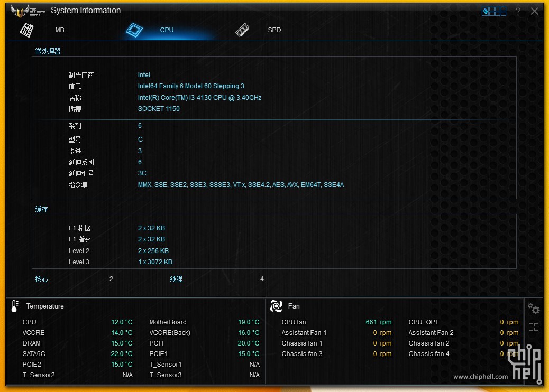
Task: Click the i3-4130 CPU @ 3.40GHz name
Action: coord(199,98)
